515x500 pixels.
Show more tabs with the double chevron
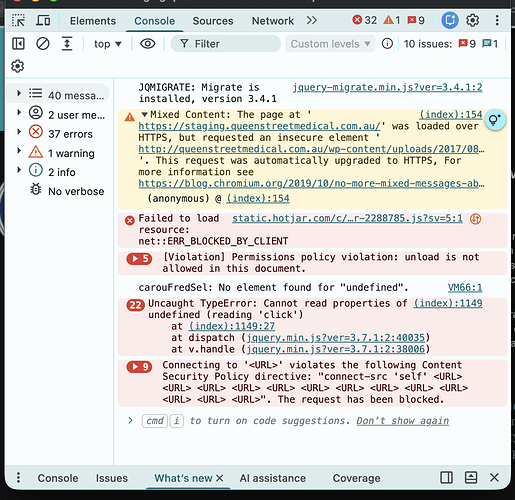[312, 21]
